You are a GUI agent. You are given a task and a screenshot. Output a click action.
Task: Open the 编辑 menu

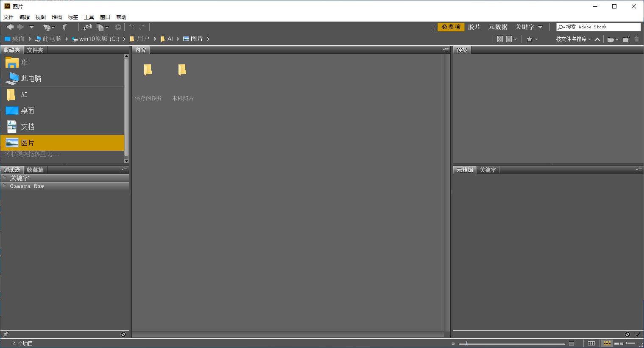coord(25,17)
